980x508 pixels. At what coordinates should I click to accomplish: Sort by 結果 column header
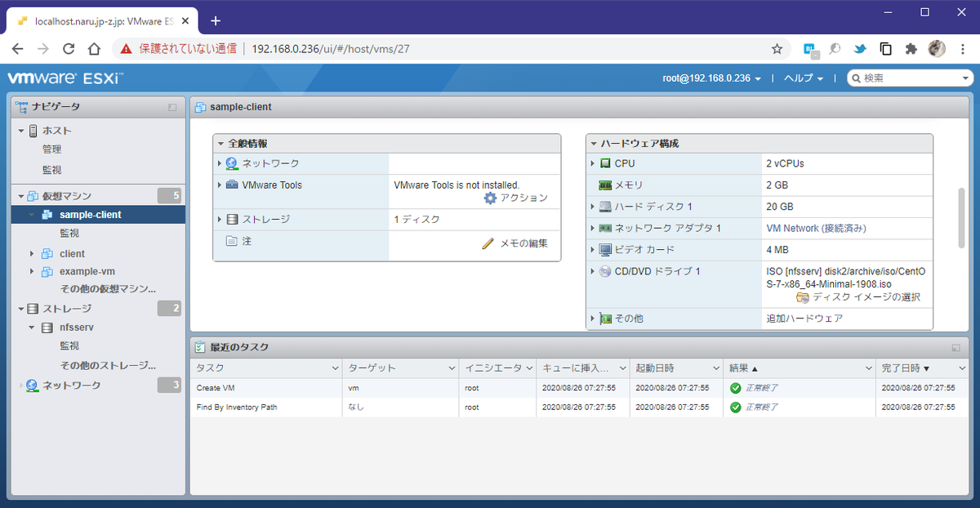[x=800, y=368]
